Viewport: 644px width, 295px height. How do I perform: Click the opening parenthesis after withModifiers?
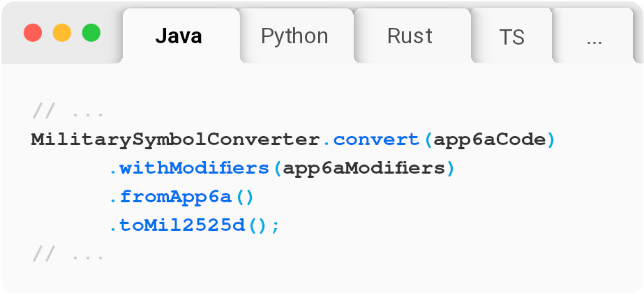pos(278,168)
